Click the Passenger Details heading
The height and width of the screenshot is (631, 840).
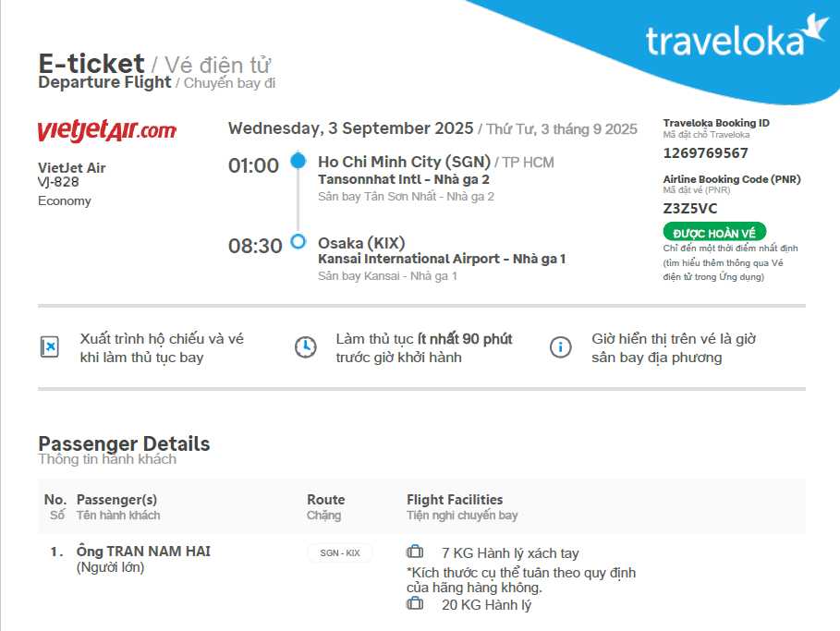124,443
